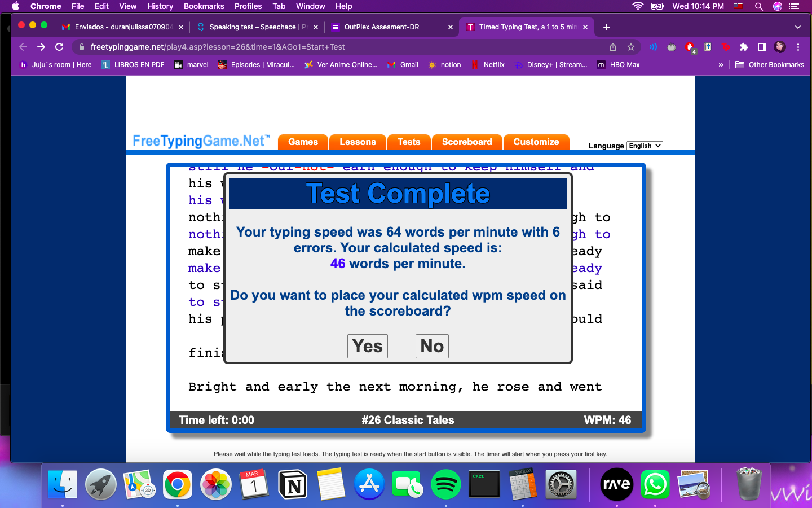Expand the tab search chevron

click(x=797, y=27)
